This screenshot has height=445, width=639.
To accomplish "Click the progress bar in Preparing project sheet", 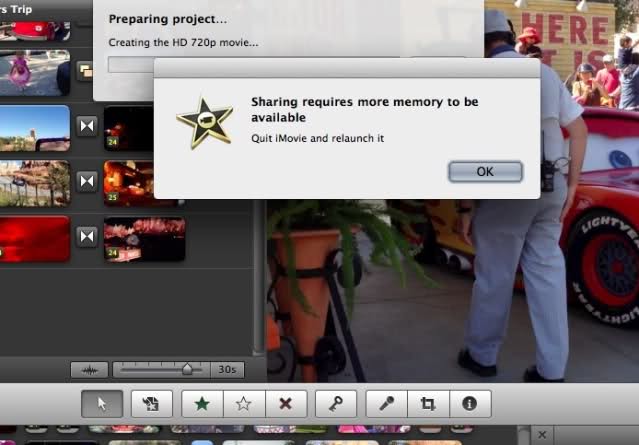I will pos(130,65).
